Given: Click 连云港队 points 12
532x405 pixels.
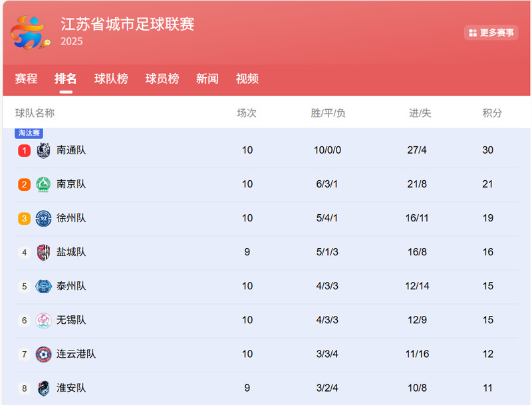Looking at the screenshot, I should (488, 354).
